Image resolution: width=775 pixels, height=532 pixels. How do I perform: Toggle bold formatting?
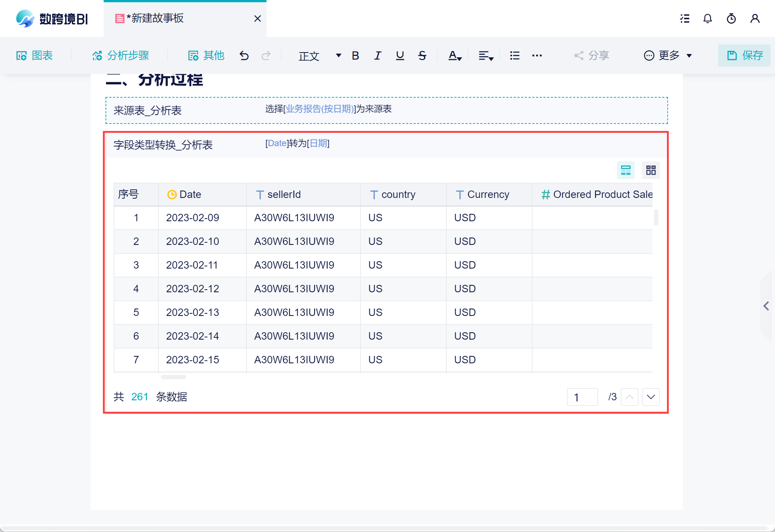click(355, 55)
